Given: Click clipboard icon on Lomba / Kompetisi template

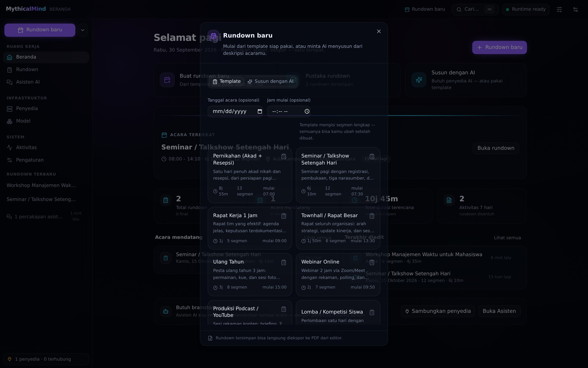Looking at the screenshot, I should point(372,312).
